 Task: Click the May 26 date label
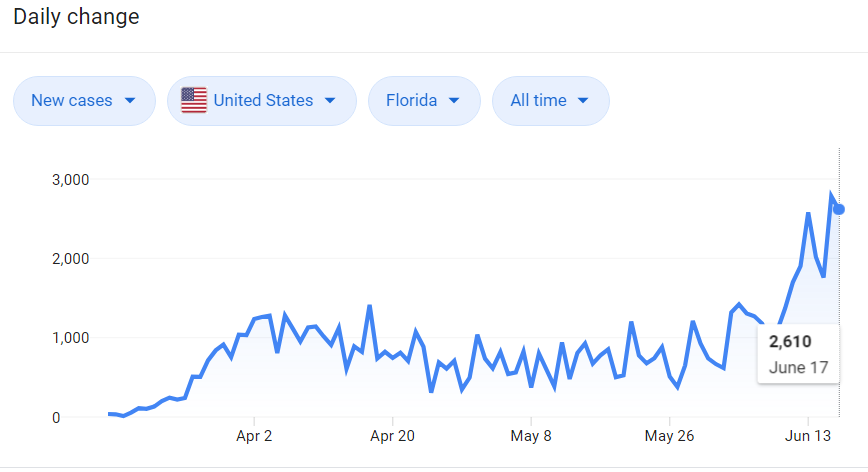[669, 436]
